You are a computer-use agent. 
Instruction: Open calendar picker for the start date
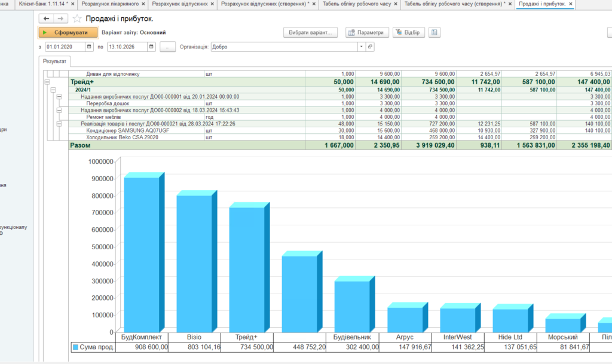tap(89, 47)
